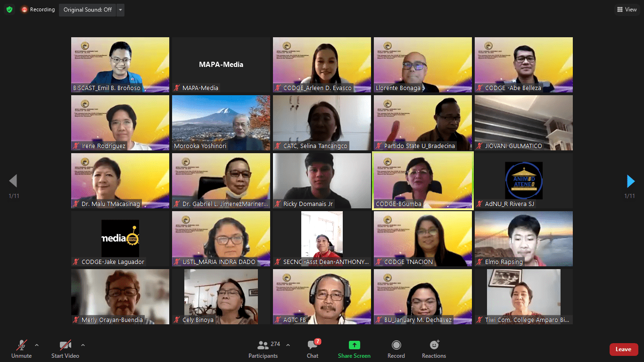
Task: Click the red Leave button
Action: click(x=623, y=349)
